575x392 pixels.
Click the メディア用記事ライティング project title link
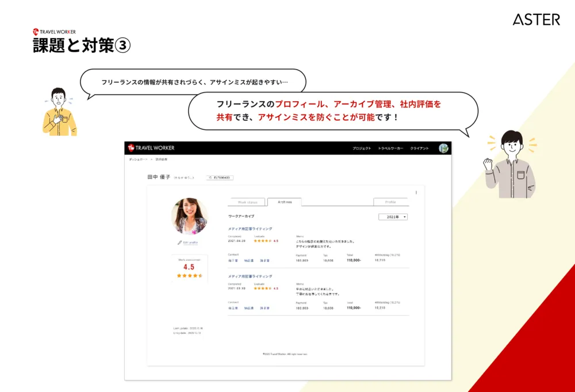pyautogui.click(x=251, y=228)
